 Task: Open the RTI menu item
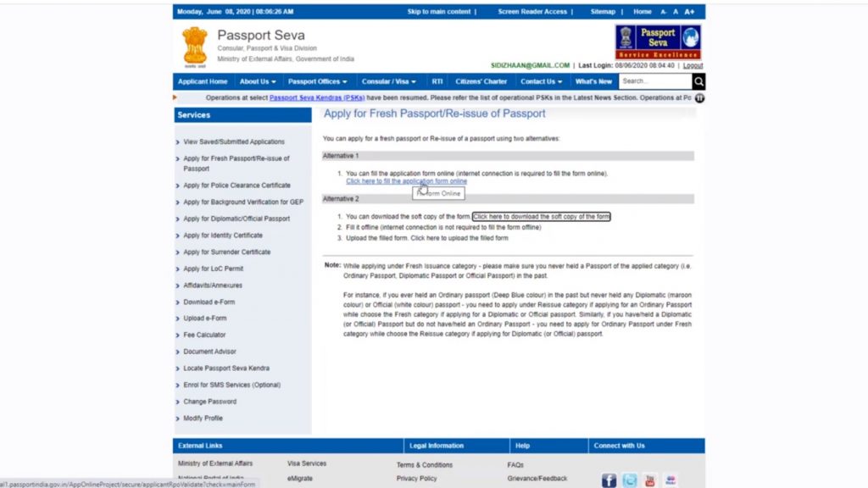point(437,81)
